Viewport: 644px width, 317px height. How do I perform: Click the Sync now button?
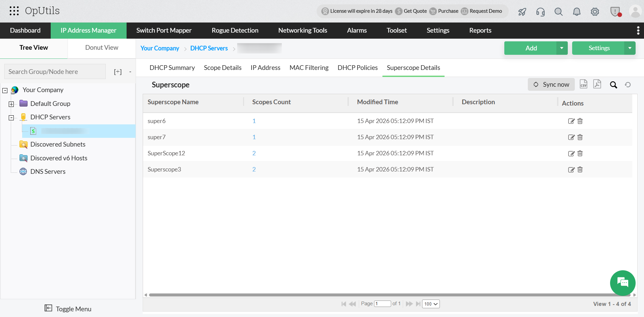point(551,84)
